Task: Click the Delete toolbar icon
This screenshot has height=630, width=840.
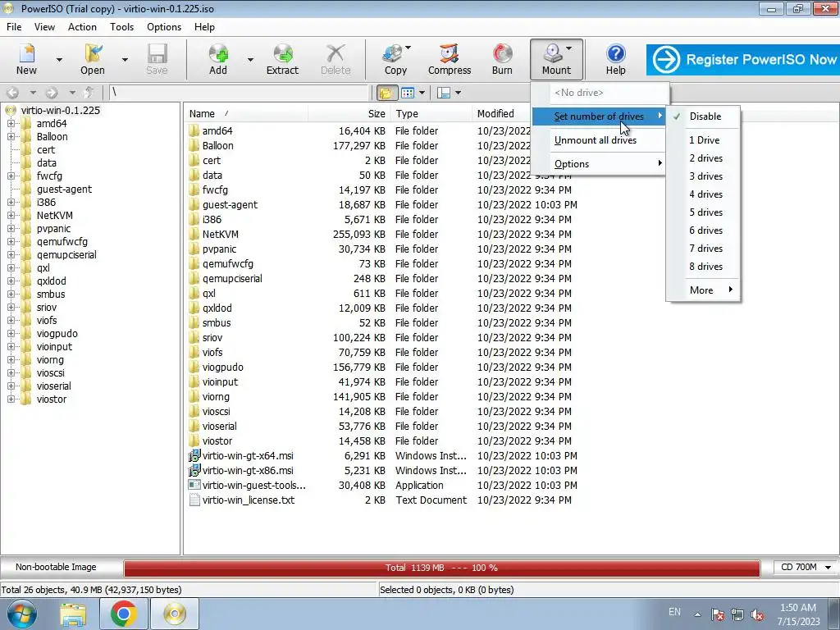Action: point(336,59)
